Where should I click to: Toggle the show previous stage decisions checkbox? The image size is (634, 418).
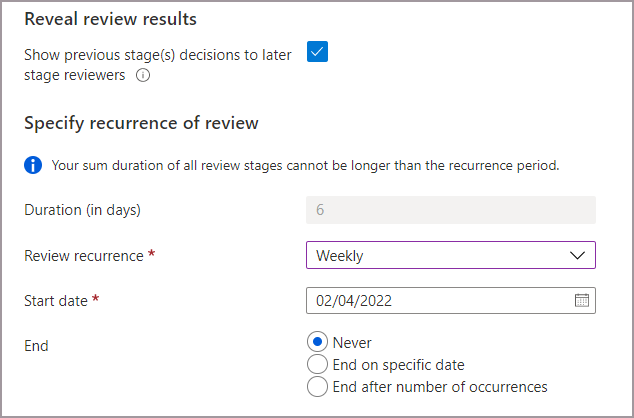317,53
